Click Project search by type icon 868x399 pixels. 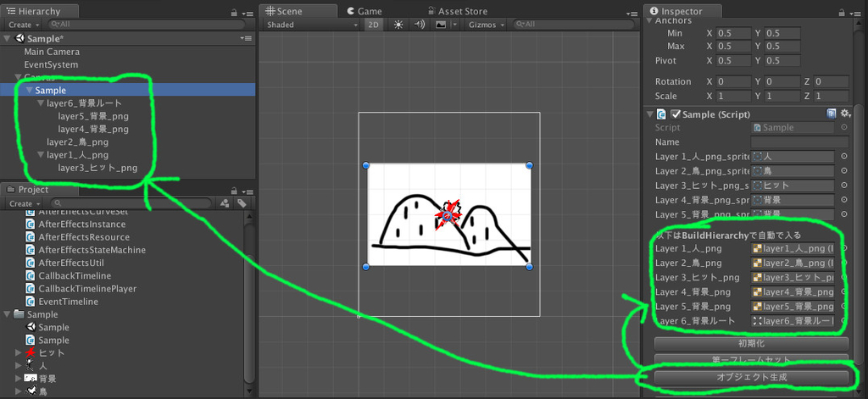(x=225, y=203)
